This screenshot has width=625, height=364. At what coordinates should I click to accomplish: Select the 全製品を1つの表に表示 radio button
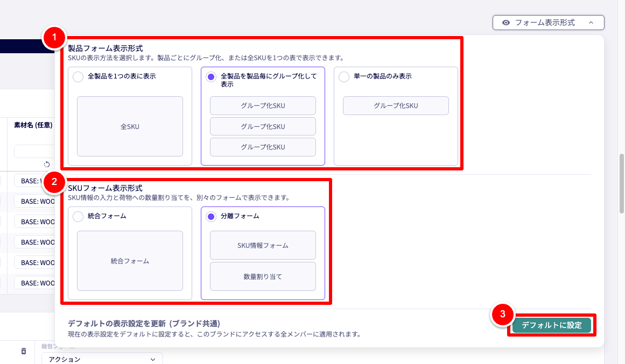[x=76, y=76]
